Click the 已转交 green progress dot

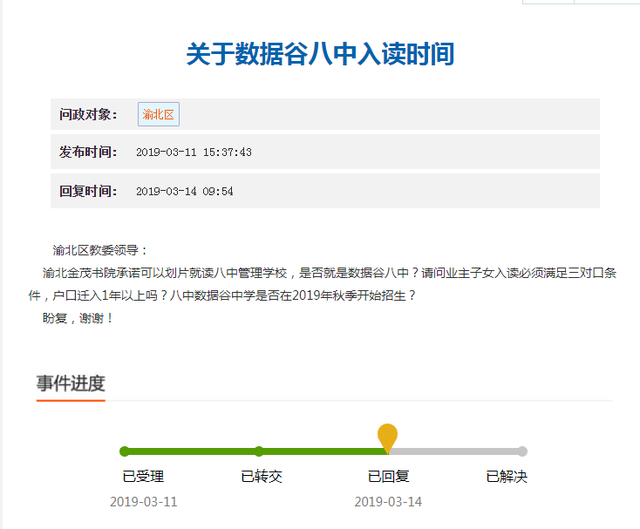[x=259, y=451]
